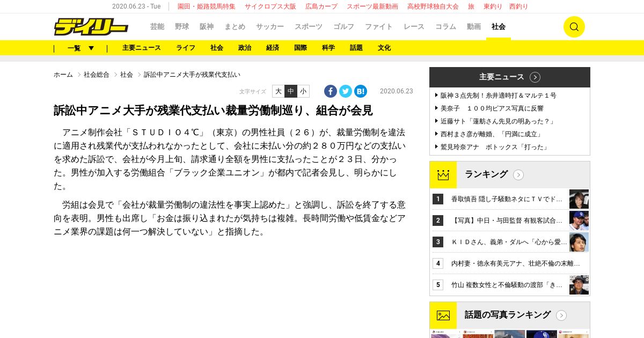Viewport: 644px width, 338px height.
Task: Select ライフ in yellow submenu
Action: pos(186,48)
